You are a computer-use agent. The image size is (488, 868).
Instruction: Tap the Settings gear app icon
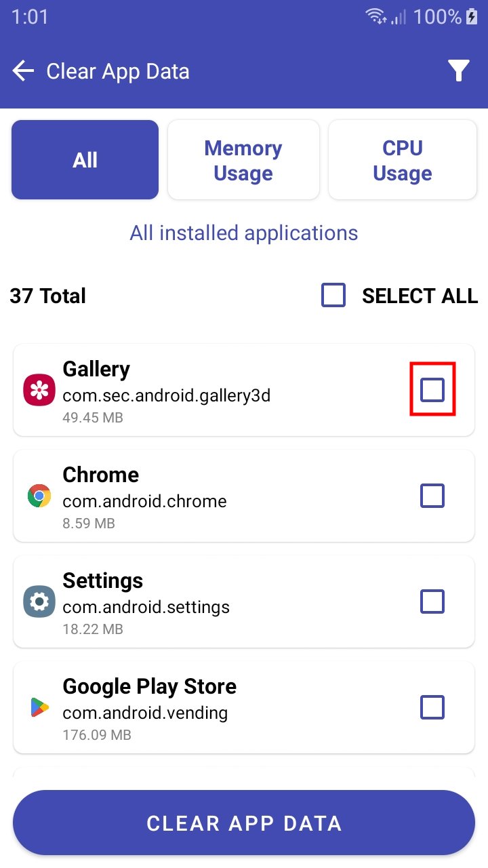tap(39, 601)
